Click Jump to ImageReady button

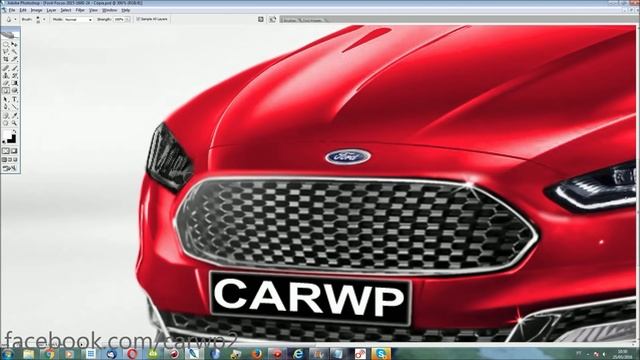coord(9,168)
